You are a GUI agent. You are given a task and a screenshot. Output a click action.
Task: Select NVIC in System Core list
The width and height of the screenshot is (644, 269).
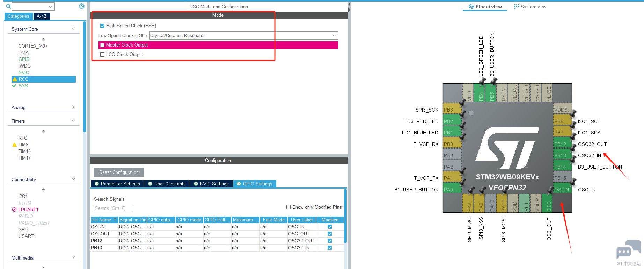coord(24,73)
